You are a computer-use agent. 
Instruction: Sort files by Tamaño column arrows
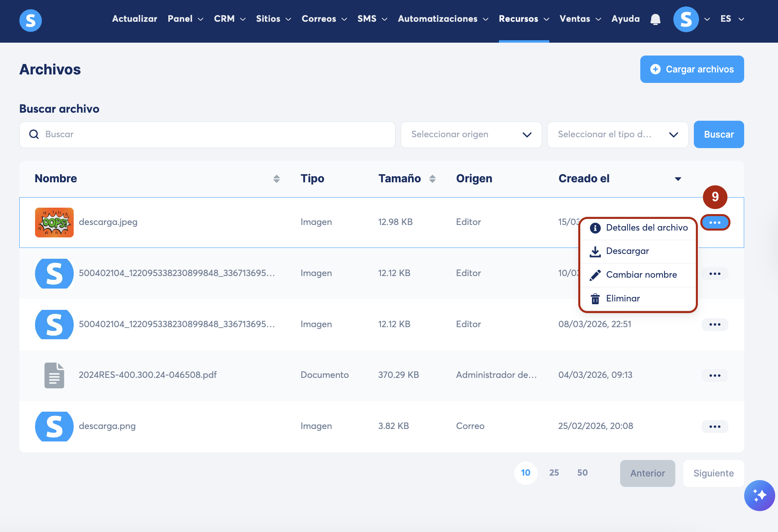[x=432, y=179]
